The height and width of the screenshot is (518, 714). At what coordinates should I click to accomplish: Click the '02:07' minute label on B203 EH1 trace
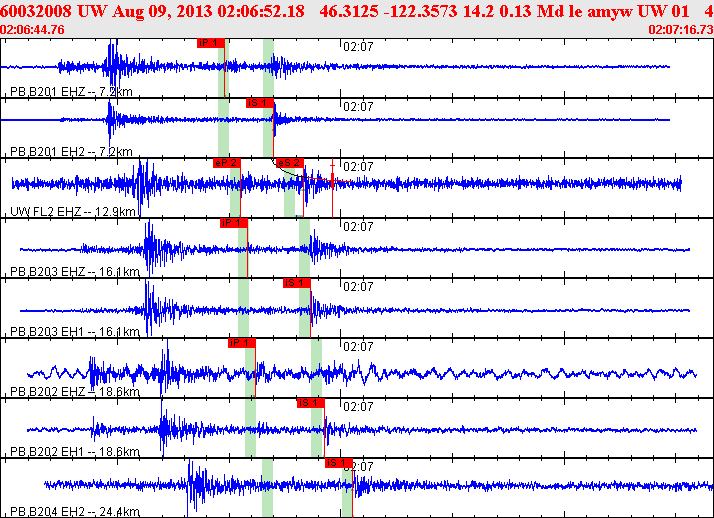358,287
